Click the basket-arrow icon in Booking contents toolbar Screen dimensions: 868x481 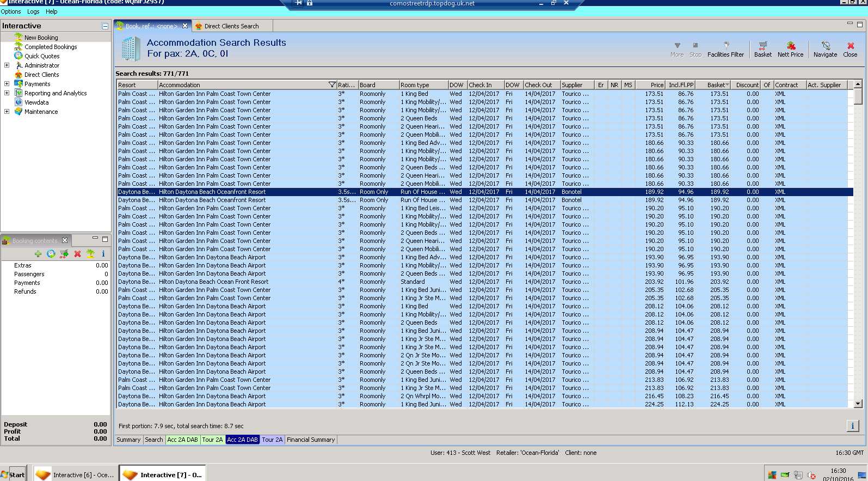tap(64, 254)
